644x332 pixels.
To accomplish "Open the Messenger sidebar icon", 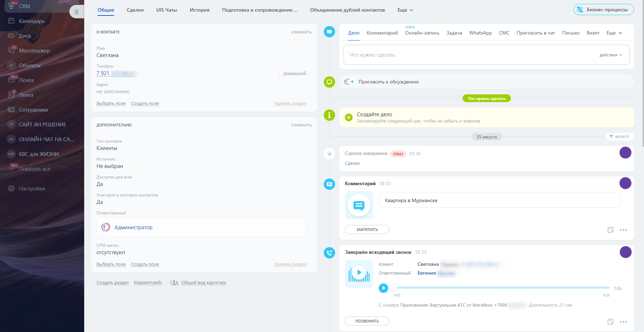I will point(11,51).
